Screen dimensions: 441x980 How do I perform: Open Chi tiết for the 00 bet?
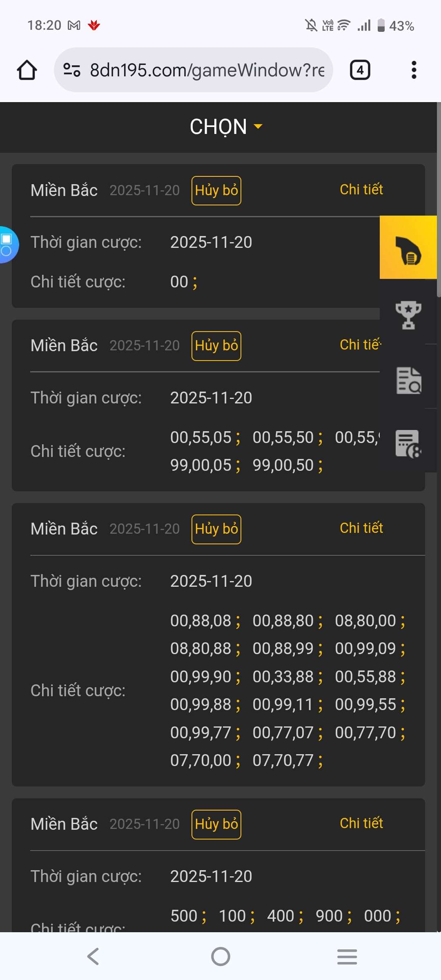click(361, 189)
